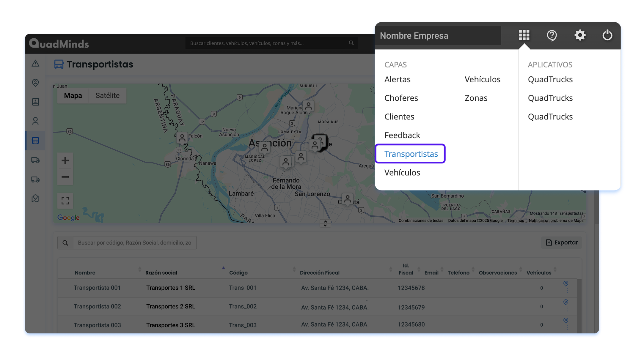Click the table vertical scrollbar

pyautogui.click(x=579, y=306)
